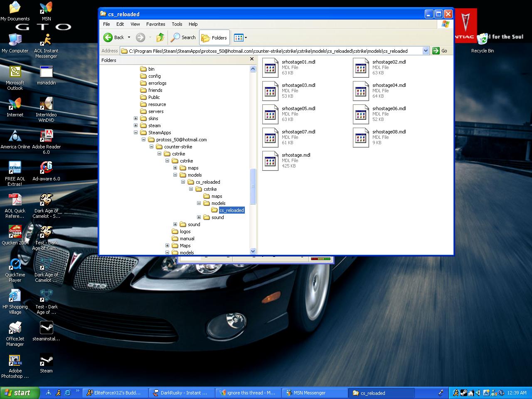The image size is (532, 399).
Task: Select srhostage03.mdl file icon
Action: point(270,91)
